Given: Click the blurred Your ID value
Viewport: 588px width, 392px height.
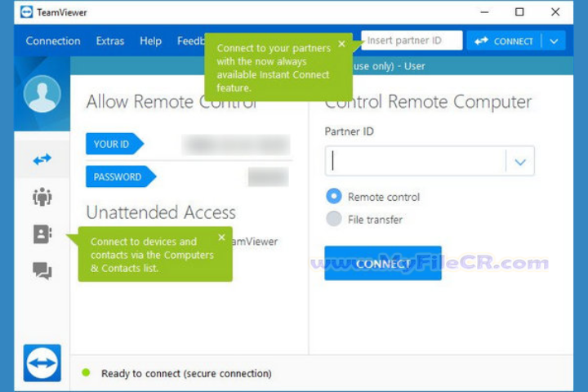Looking at the screenshot, I should coord(236,145).
